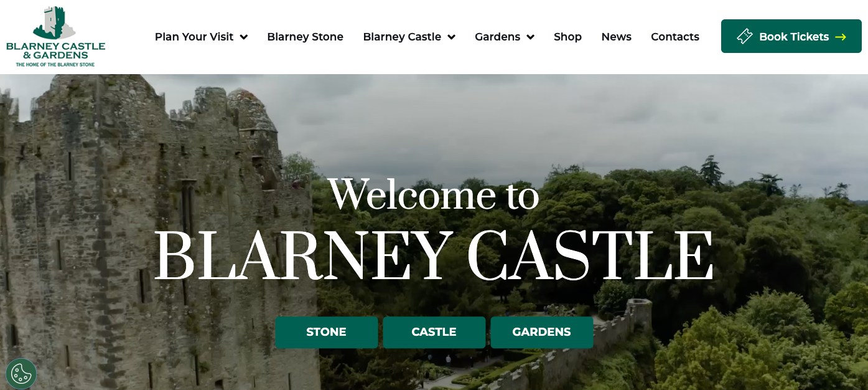
Task: Open the Plan Your Visit menu label
Action: [194, 37]
